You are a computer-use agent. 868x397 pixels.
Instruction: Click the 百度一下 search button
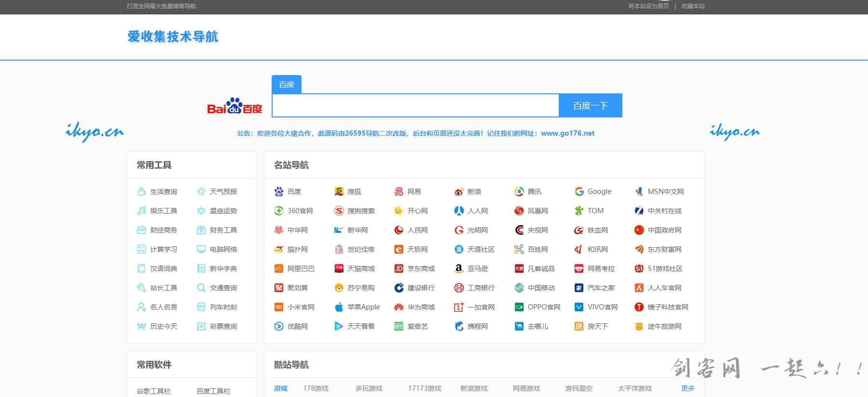pos(591,105)
